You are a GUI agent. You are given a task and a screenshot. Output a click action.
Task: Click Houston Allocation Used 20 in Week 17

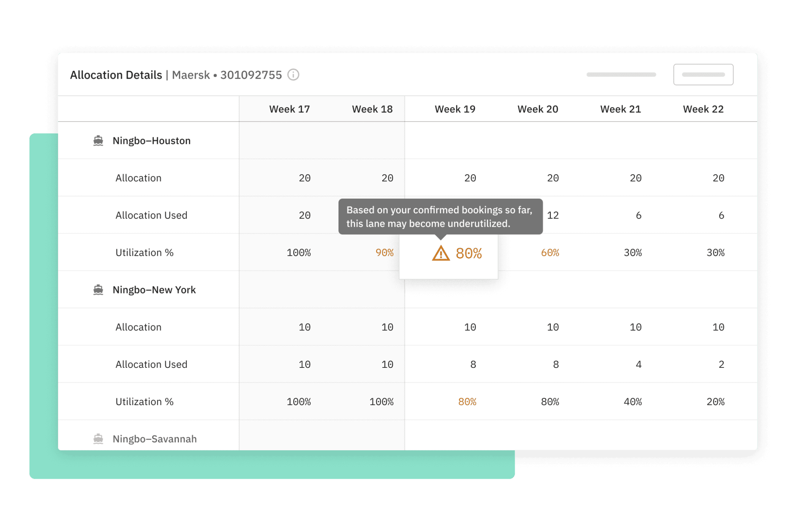pos(305,215)
